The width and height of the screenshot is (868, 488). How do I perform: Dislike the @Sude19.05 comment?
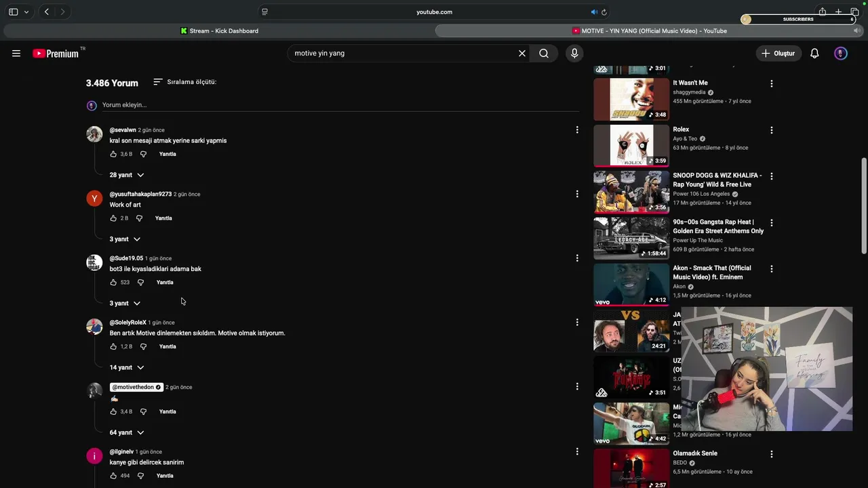pos(140,283)
